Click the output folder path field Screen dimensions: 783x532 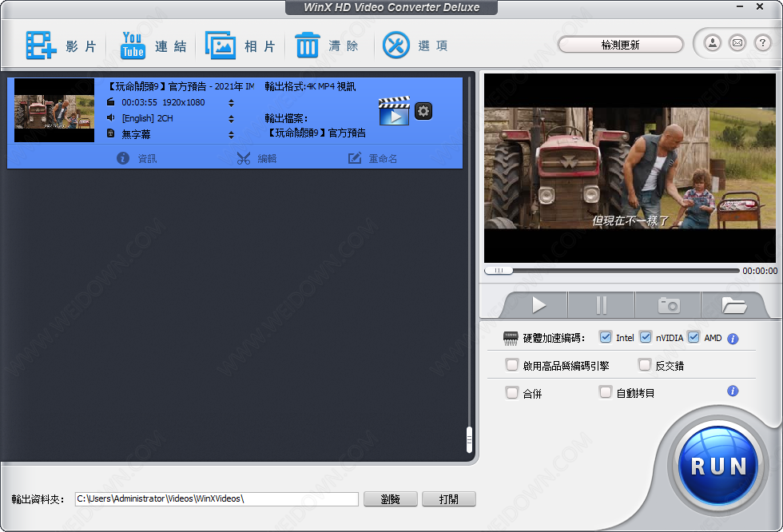click(x=217, y=499)
